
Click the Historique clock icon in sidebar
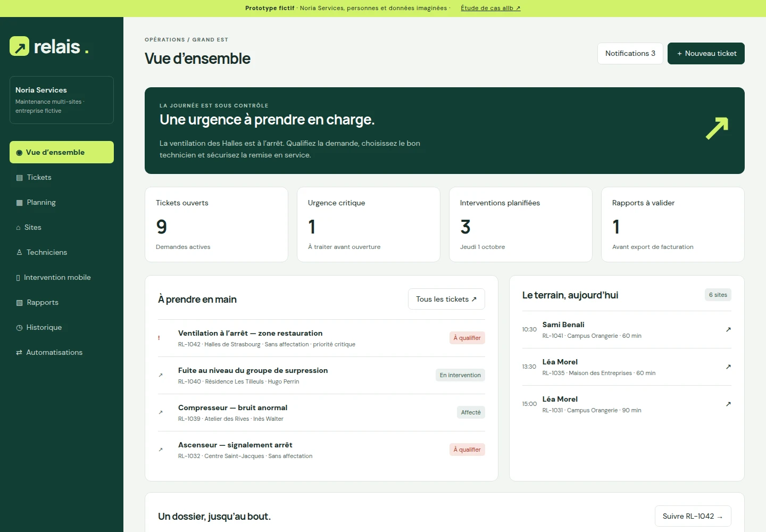(19, 328)
